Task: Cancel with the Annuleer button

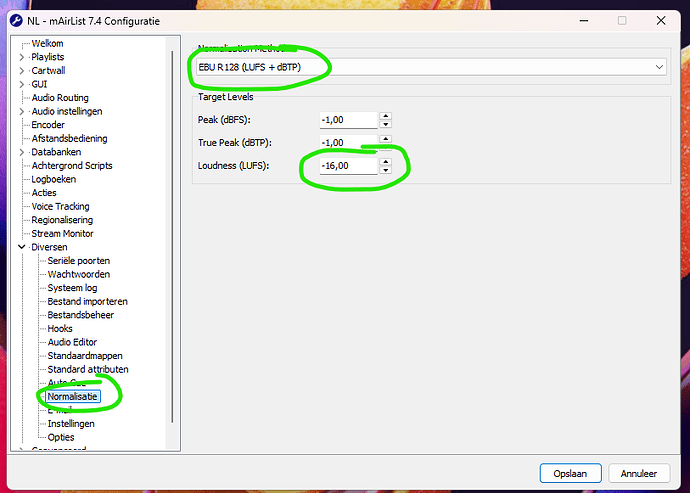Action: [x=639, y=474]
